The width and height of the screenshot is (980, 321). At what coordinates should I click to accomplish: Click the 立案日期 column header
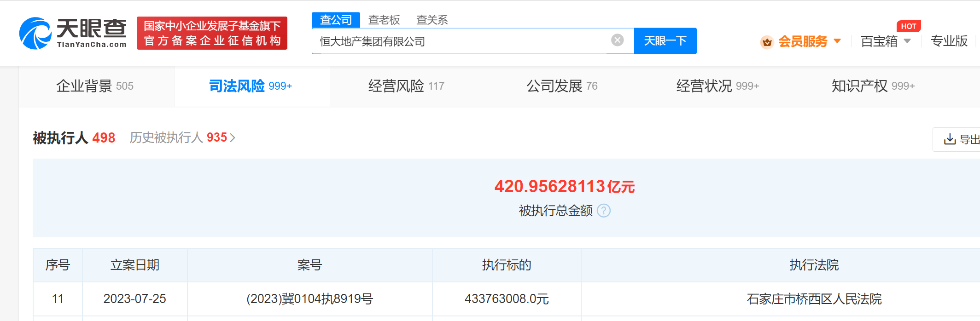(x=135, y=265)
